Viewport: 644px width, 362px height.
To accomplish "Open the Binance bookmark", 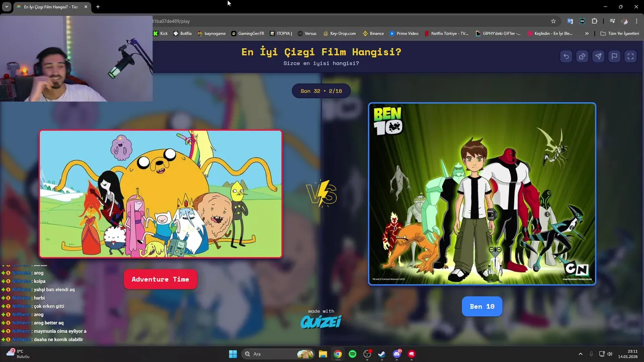I will point(373,34).
